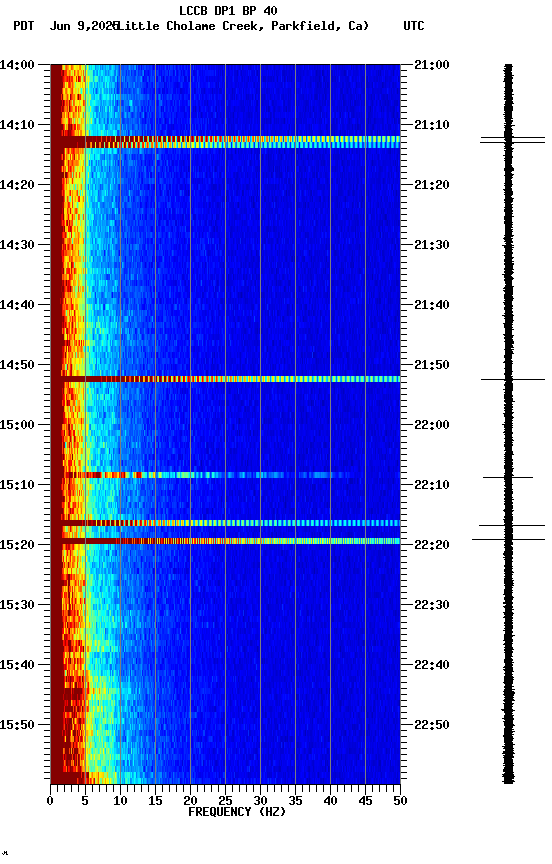The image size is (552, 864).
Task: Click the 15:10 PDT time label
Action: (17, 485)
